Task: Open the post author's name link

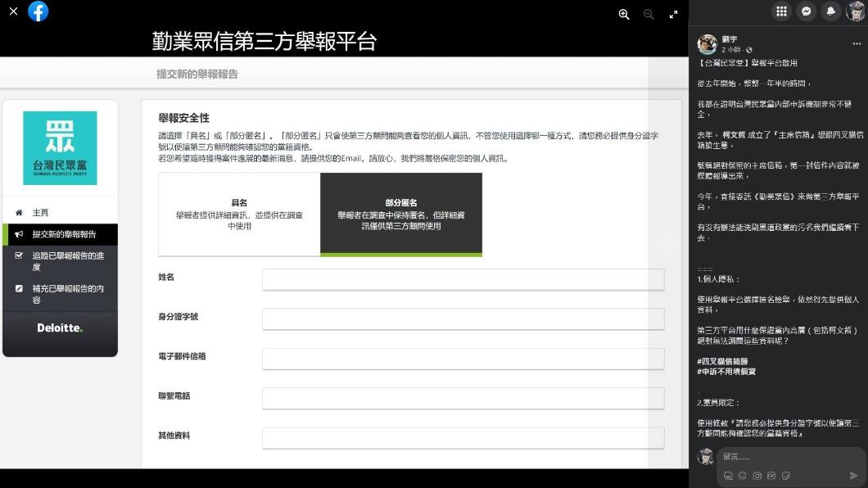Action: tap(729, 39)
